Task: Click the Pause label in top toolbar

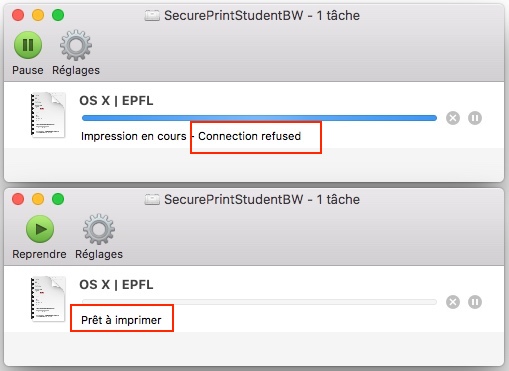Action: pos(28,70)
